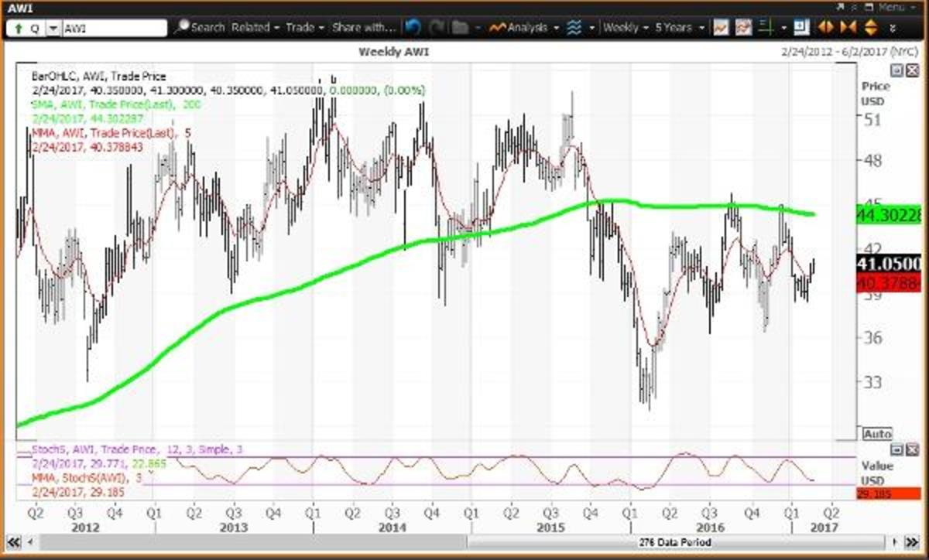This screenshot has height=560, width=929.
Task: Click the orange horizontal compress arrows icon
Action: tap(848, 28)
